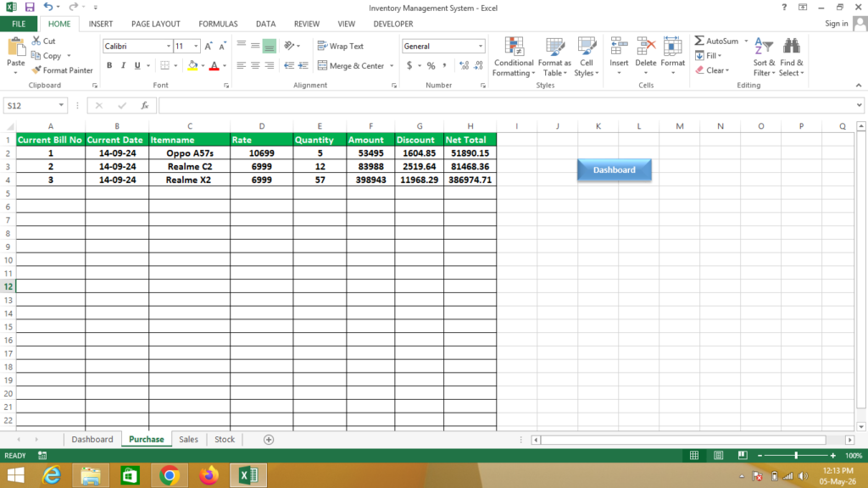Open the Stock sheet tab
Screen dimensions: 868x488
point(224,440)
